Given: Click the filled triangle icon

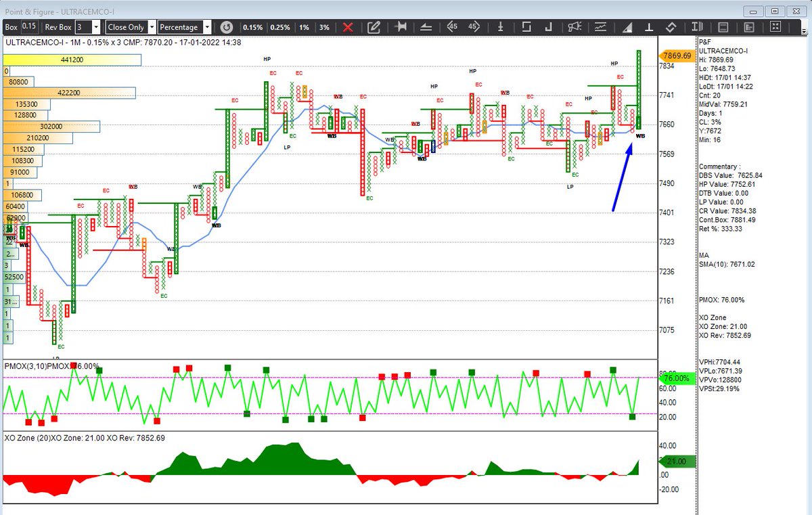Looking at the screenshot, I should (x=627, y=27).
